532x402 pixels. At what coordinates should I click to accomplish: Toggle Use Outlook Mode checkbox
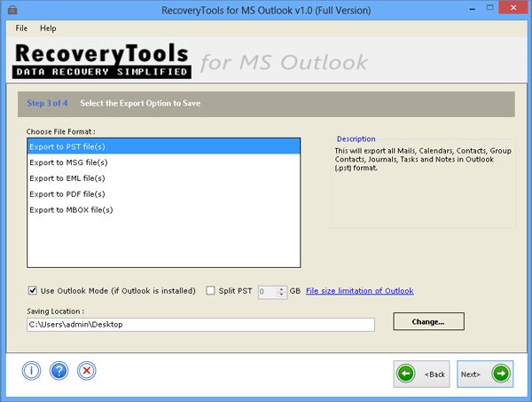[x=33, y=290]
